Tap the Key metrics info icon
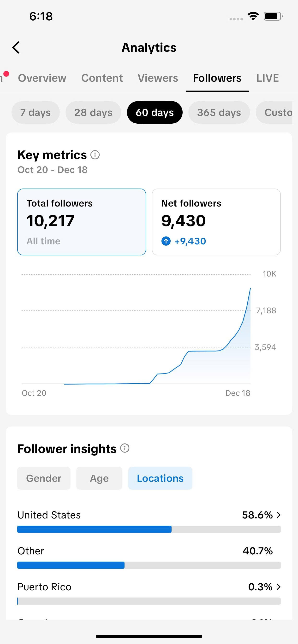This screenshot has height=644, width=298. 95,155
